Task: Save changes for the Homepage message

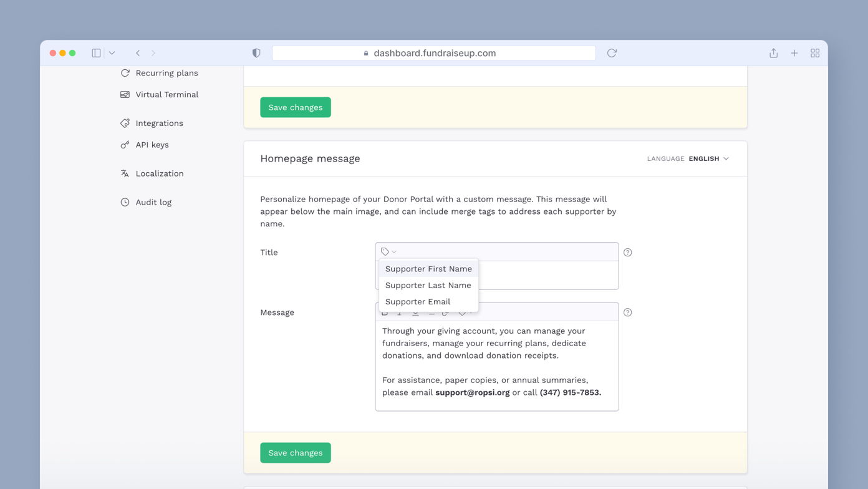Action: coord(295,452)
